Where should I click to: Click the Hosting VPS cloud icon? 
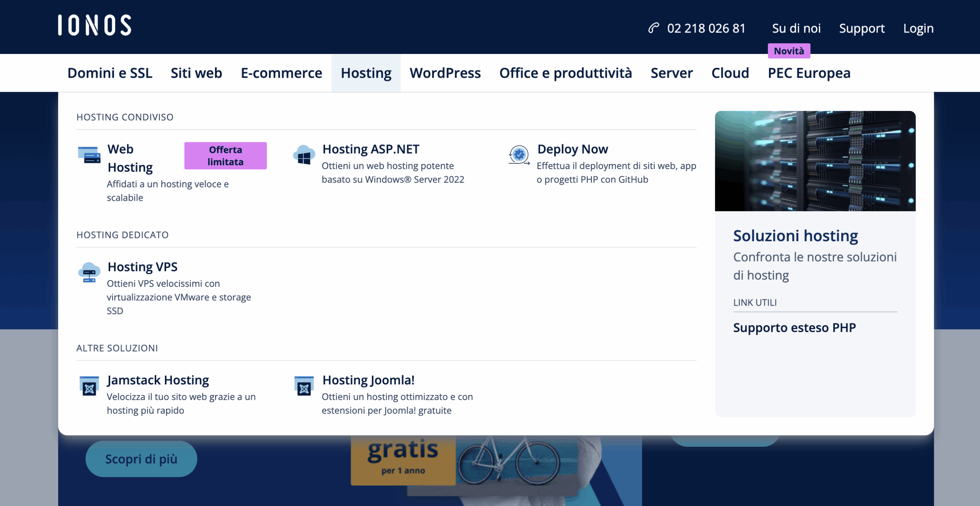[x=89, y=272]
